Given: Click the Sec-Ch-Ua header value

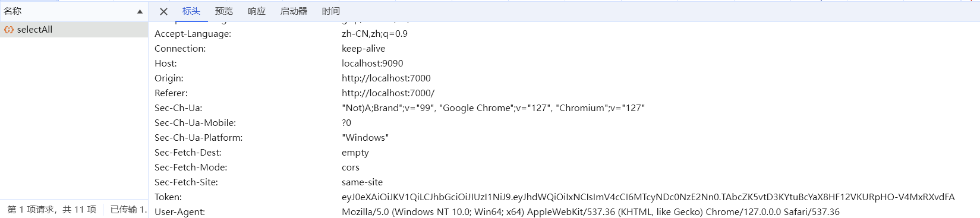Looking at the screenshot, I should 493,108.
